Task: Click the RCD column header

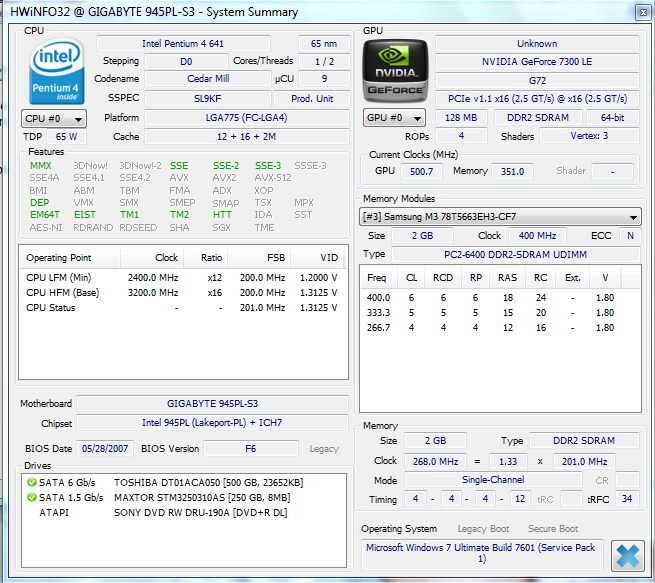Action: pyautogui.click(x=443, y=278)
